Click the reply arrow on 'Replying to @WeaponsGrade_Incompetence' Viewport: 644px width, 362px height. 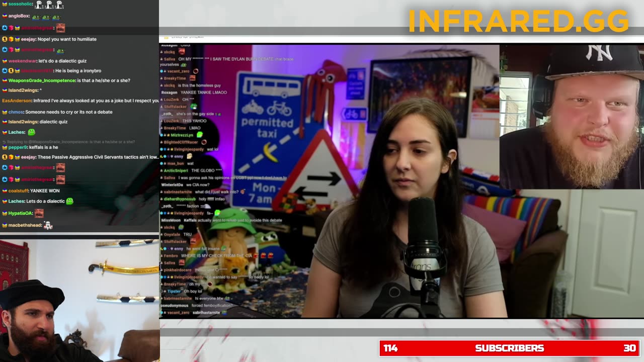click(4, 142)
